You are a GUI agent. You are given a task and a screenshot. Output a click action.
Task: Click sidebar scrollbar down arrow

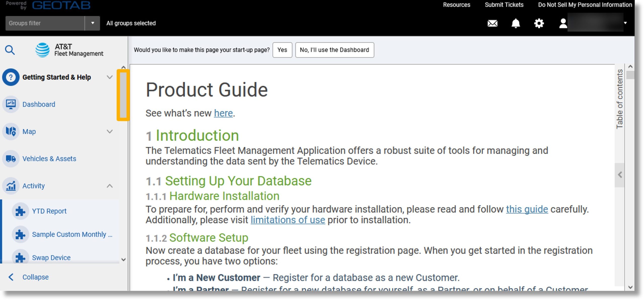point(123,259)
